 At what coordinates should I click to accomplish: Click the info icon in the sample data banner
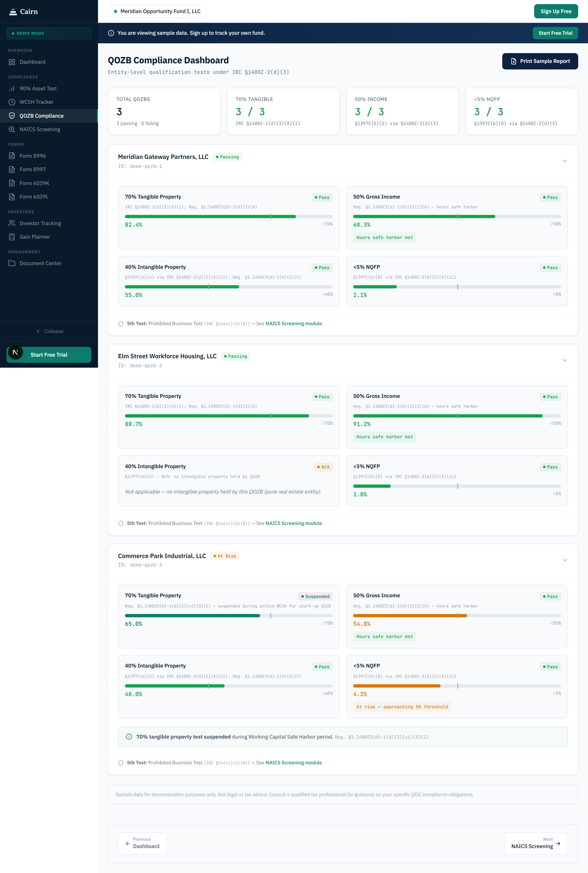click(111, 33)
